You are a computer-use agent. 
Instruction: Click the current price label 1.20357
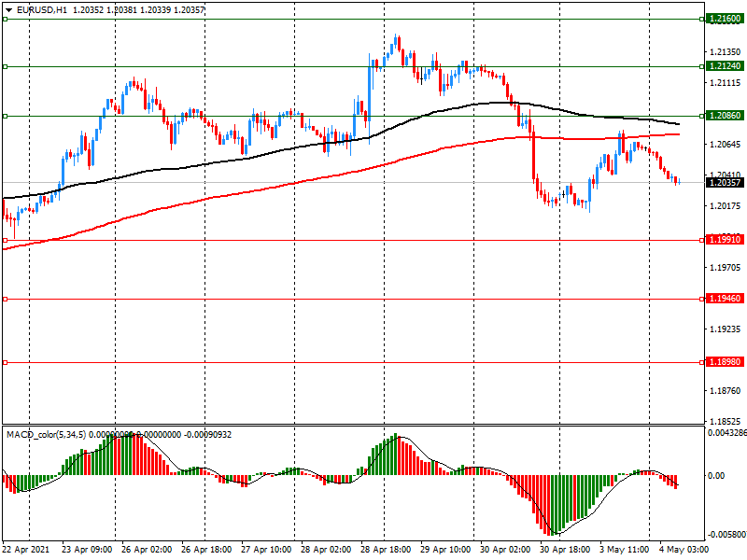(x=725, y=183)
